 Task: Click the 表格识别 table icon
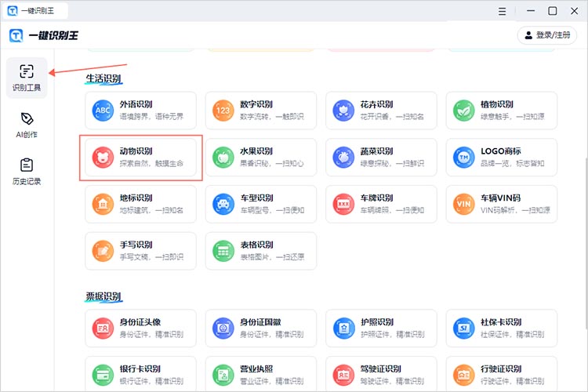(x=223, y=251)
